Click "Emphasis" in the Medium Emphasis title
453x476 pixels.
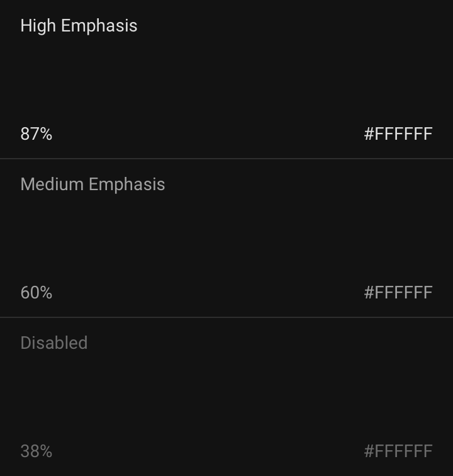coord(127,184)
